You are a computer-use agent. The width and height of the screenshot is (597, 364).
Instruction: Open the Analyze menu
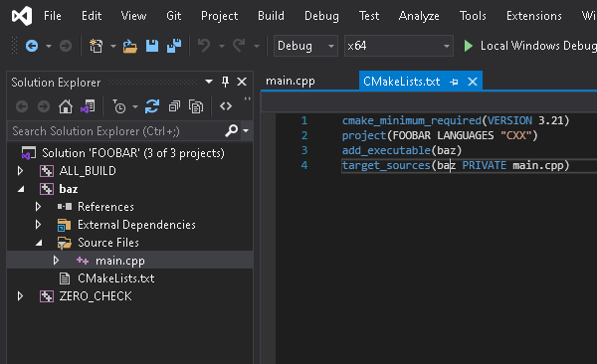click(x=419, y=16)
